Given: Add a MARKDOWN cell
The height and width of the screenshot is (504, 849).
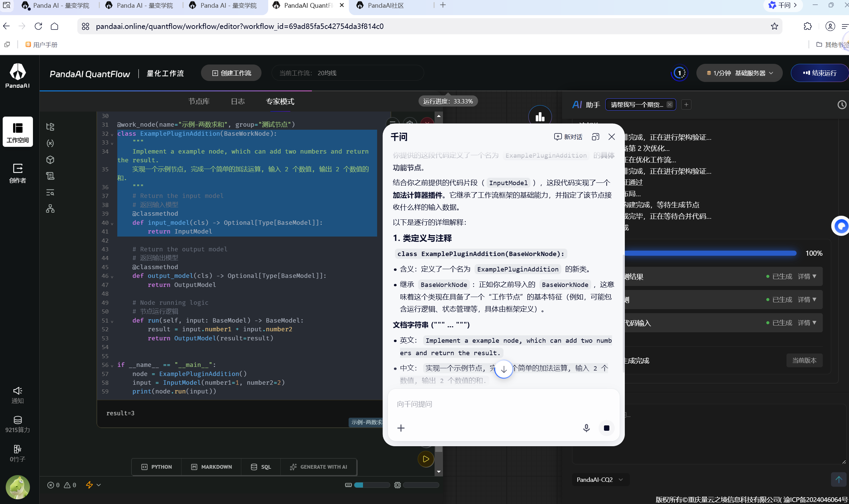Looking at the screenshot, I should point(211,467).
